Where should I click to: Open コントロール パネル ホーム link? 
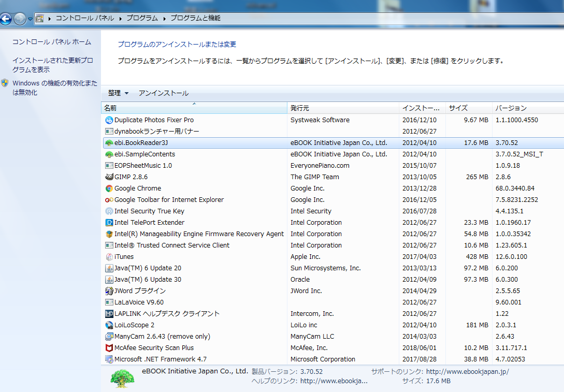51,42
